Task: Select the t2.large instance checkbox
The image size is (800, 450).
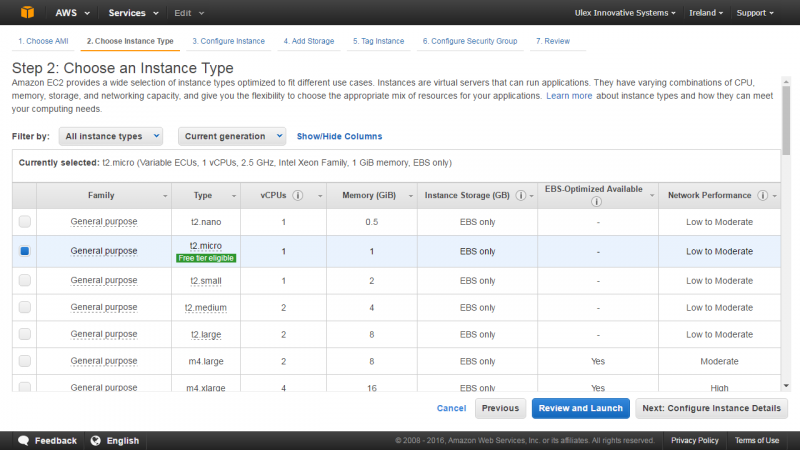Action: click(24, 334)
